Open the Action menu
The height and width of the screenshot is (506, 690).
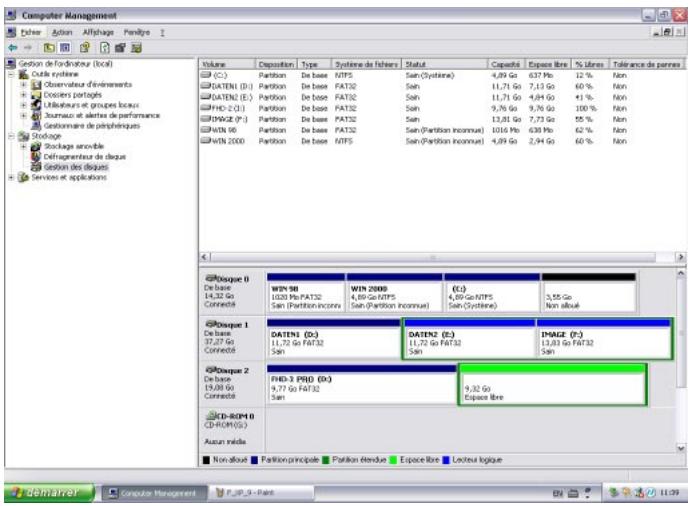[62, 33]
